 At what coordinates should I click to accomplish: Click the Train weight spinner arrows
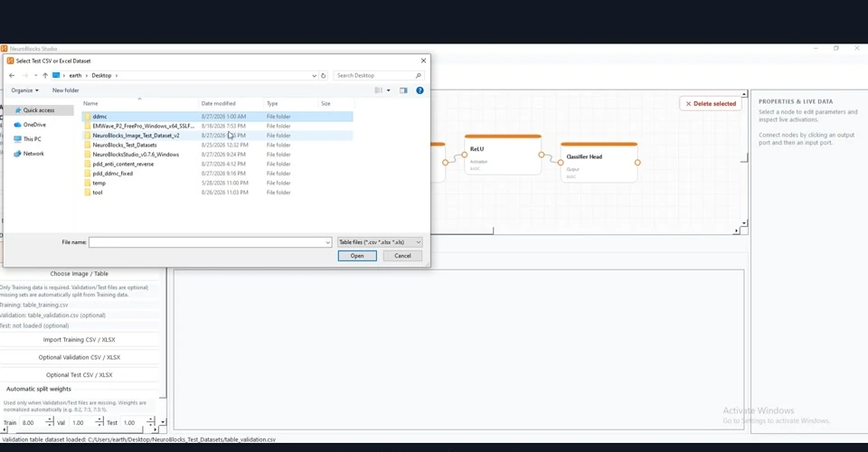50,422
